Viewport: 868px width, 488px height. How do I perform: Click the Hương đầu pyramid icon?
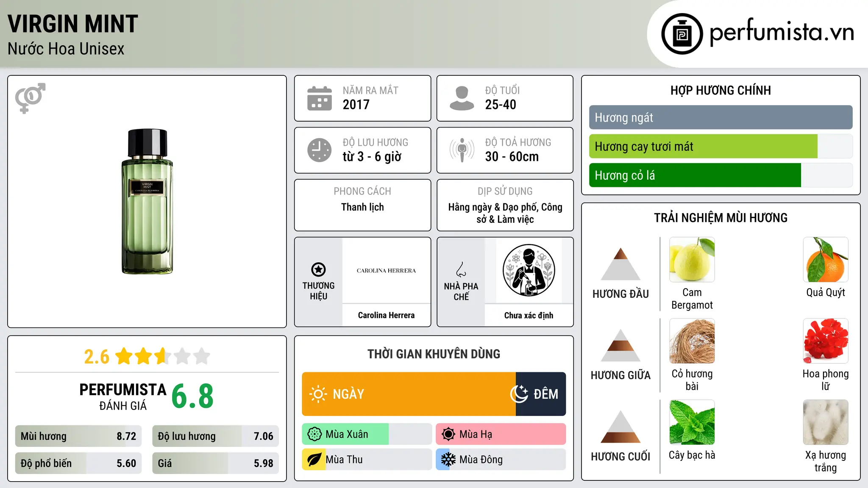[x=620, y=264]
